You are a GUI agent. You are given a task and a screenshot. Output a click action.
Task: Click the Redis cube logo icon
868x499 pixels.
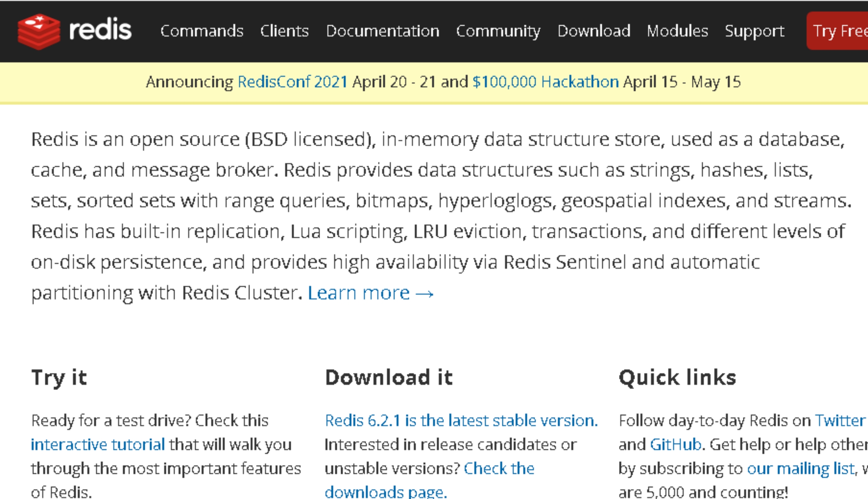point(39,31)
